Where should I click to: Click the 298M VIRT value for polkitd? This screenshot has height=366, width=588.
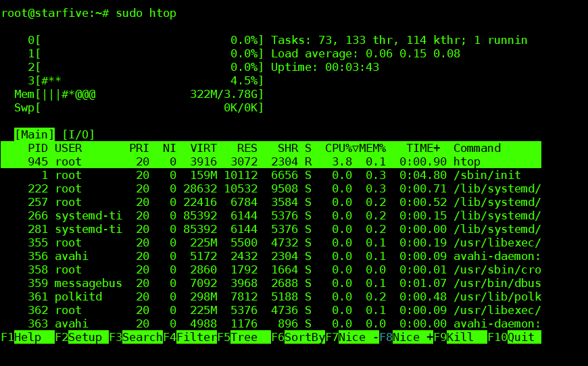(203, 296)
